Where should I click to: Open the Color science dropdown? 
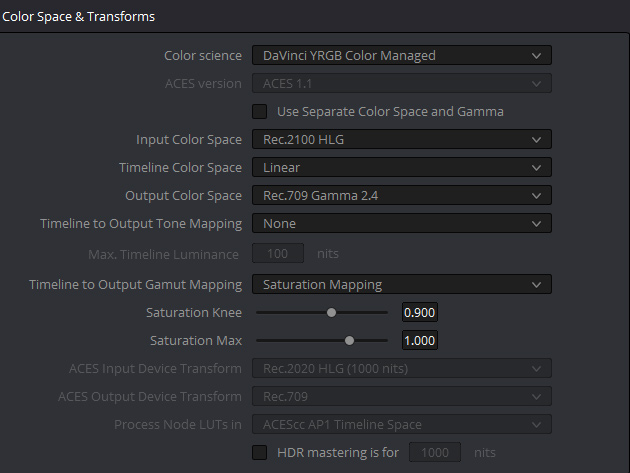pyautogui.click(x=402, y=55)
